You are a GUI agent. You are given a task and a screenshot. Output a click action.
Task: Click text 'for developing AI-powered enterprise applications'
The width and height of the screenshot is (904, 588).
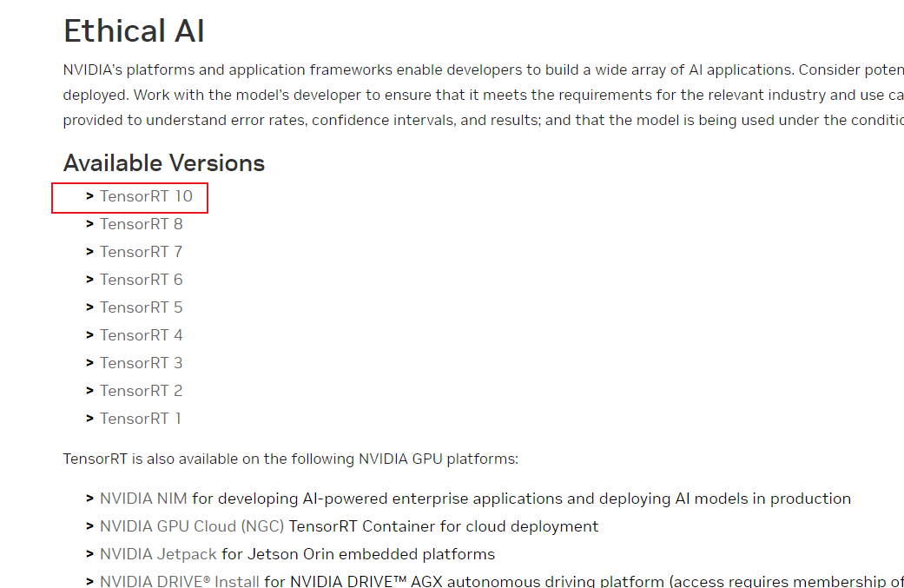pyautogui.click(x=377, y=499)
